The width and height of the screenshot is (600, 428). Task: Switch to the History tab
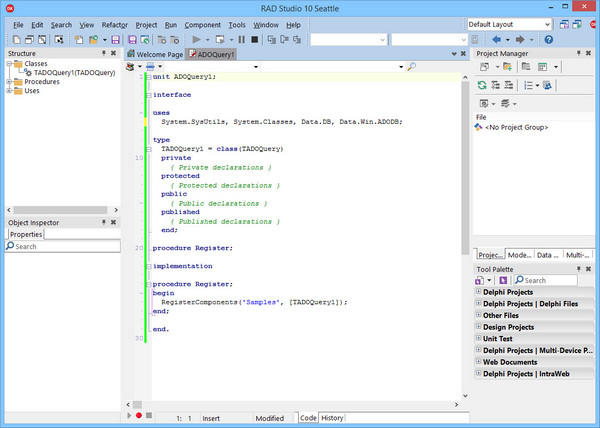332,418
